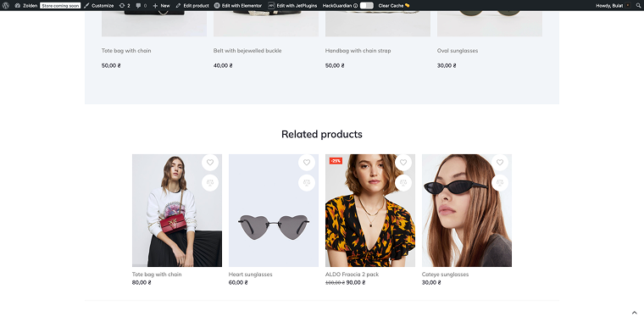This screenshot has height=322, width=644.
Task: Click the Related products heading
Action: 322,134
